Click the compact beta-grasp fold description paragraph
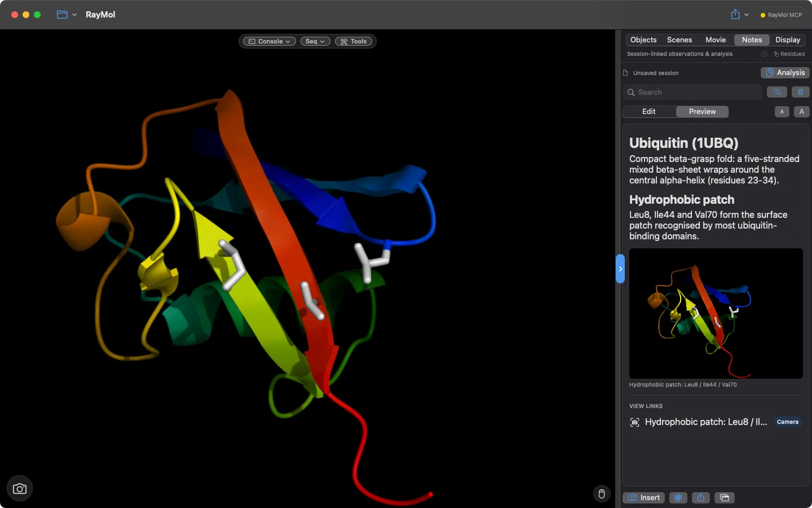 click(714, 170)
